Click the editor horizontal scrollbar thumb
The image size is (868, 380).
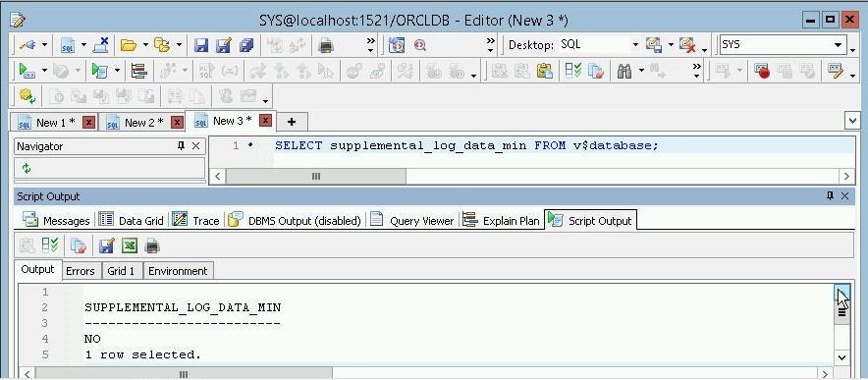[x=315, y=176]
